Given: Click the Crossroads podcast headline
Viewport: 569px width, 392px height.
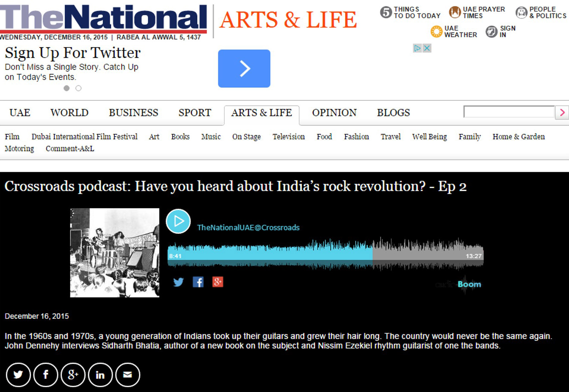Looking at the screenshot, I should pyautogui.click(x=236, y=186).
